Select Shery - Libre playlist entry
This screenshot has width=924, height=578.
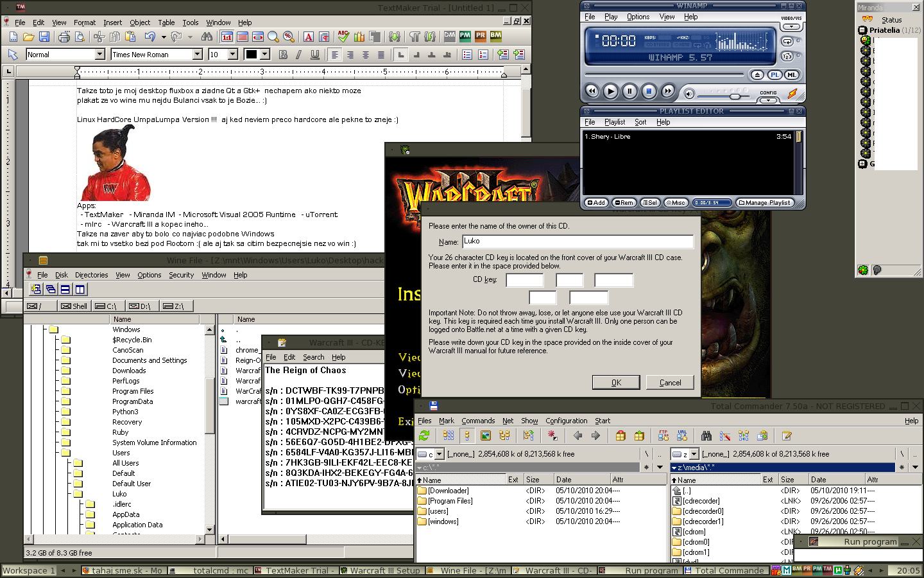687,137
